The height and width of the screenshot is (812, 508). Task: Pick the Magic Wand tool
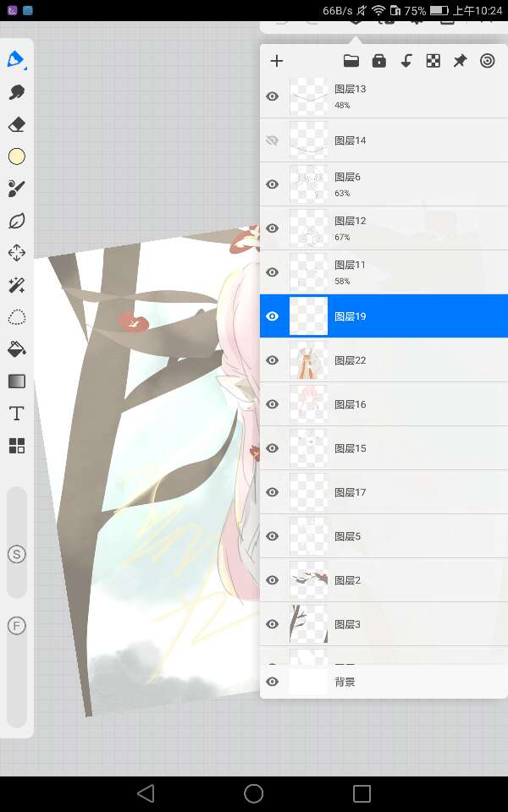pos(16,285)
